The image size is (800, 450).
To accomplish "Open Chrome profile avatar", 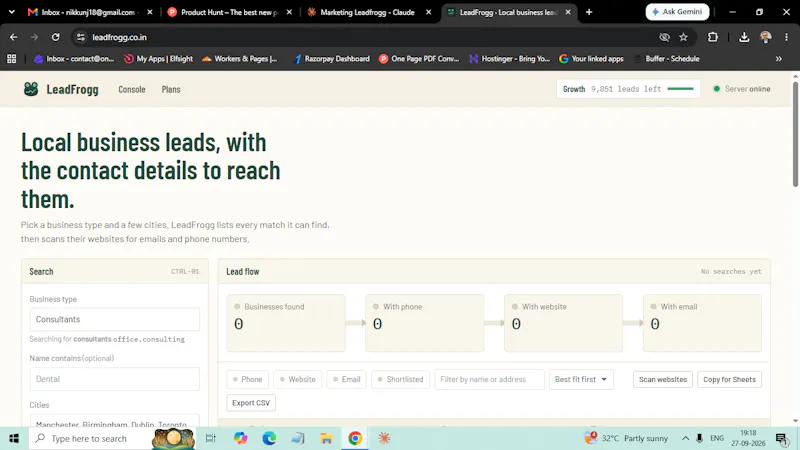I will 766,37.
